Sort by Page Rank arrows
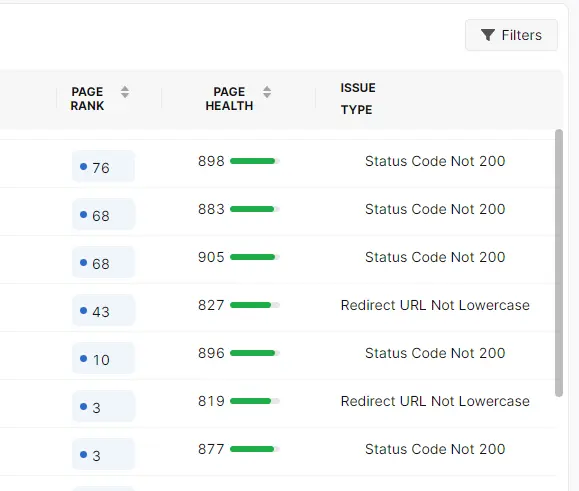The width and height of the screenshot is (579, 491). pos(125,92)
